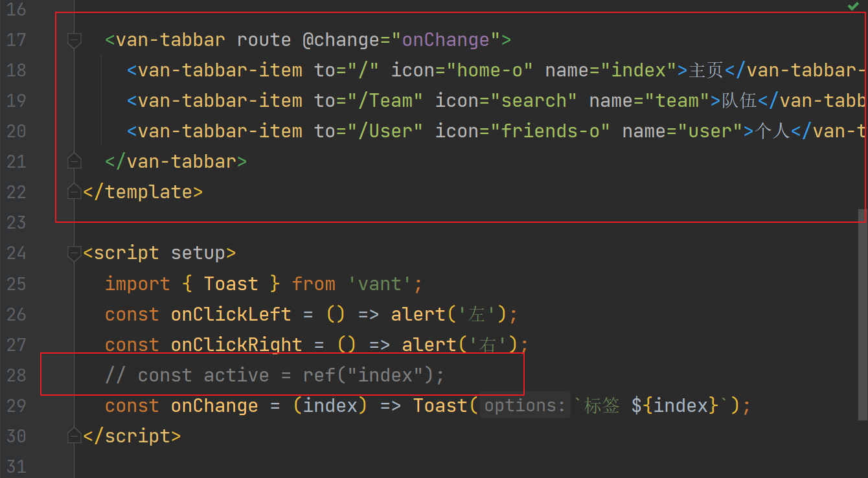This screenshot has height=478, width=868.
Task: Click the fold marker at closing van-tabbar tag
Action: [x=74, y=161]
